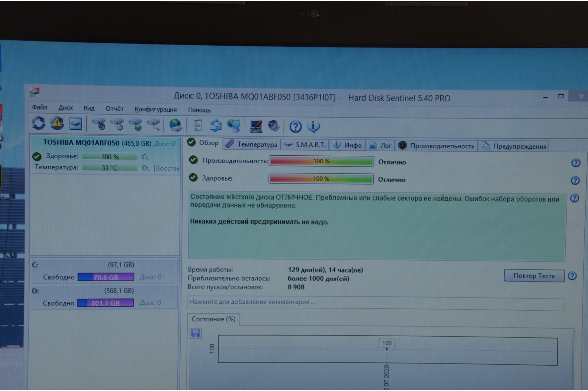Click the Повтор Теста button
588x391 pixels.
pos(534,276)
